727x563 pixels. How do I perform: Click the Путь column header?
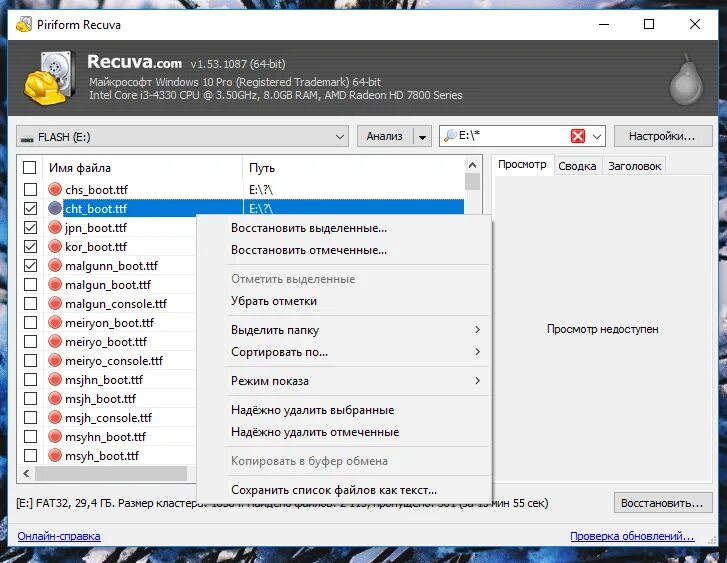(x=353, y=168)
